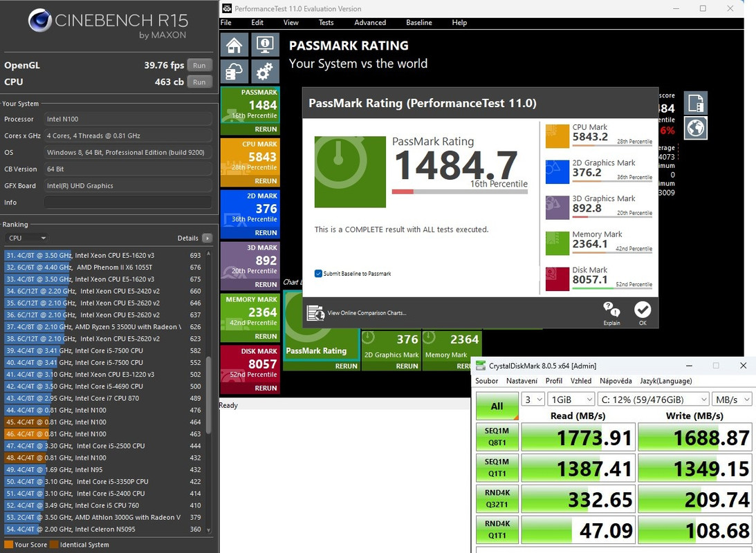Open Profil menu in CrystalDiskMark

554,381
